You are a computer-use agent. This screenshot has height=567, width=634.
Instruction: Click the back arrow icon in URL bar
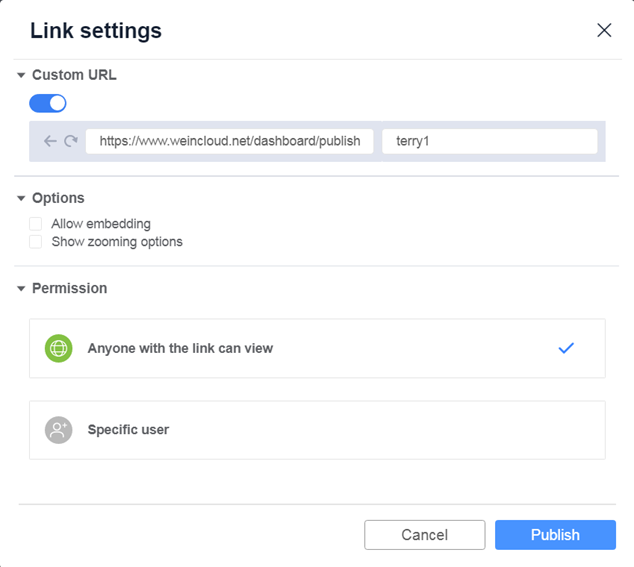[x=50, y=141]
